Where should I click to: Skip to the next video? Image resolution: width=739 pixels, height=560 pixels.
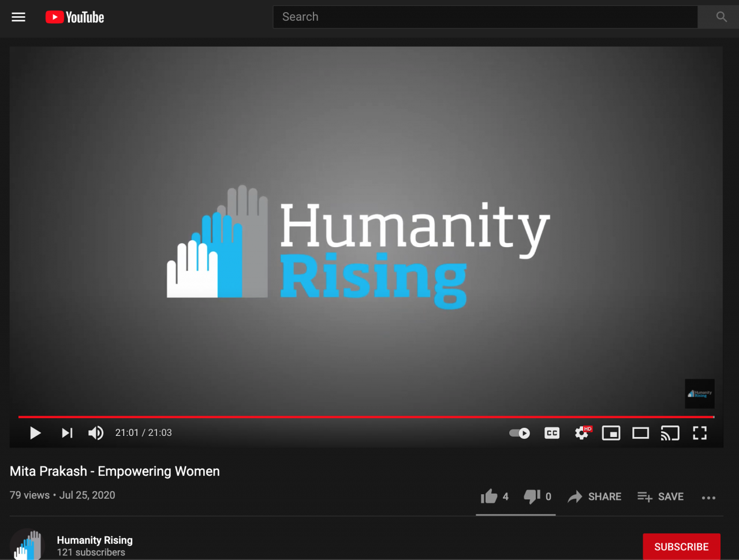[67, 433]
